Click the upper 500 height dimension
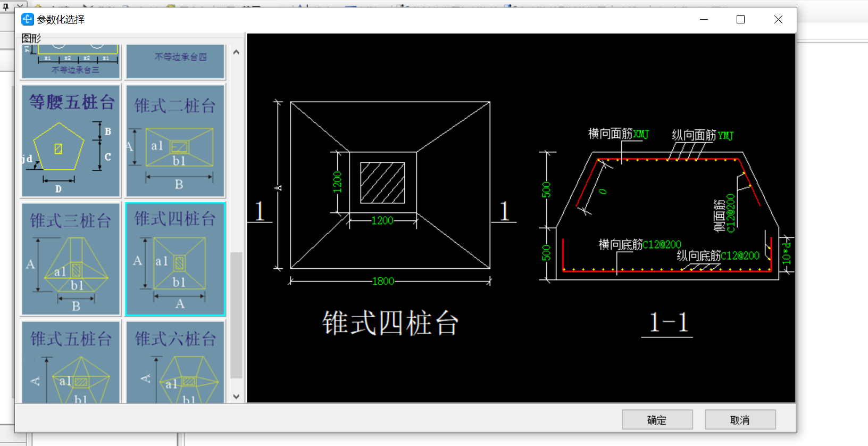The height and width of the screenshot is (446, 868). [546, 189]
